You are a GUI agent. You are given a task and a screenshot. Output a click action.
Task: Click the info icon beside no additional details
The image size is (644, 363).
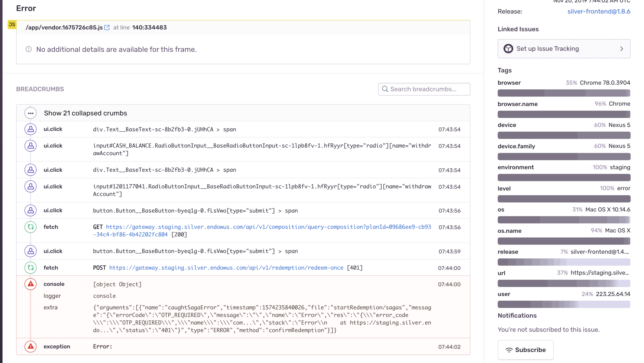[x=29, y=49]
